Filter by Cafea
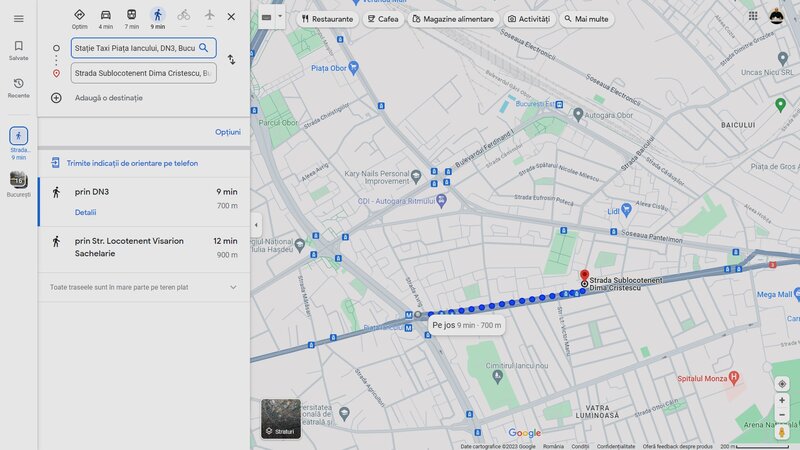800x450 pixels. click(383, 19)
